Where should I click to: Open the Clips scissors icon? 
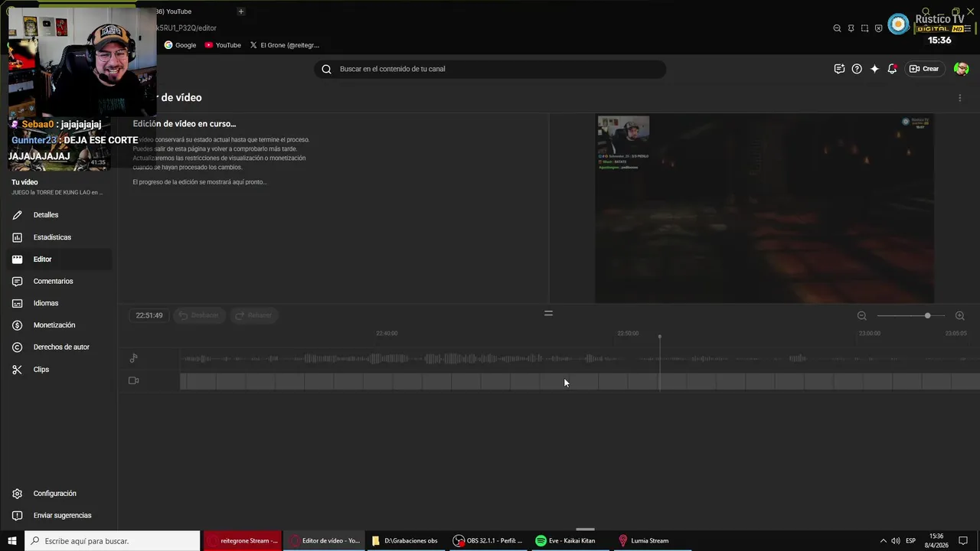pyautogui.click(x=17, y=370)
